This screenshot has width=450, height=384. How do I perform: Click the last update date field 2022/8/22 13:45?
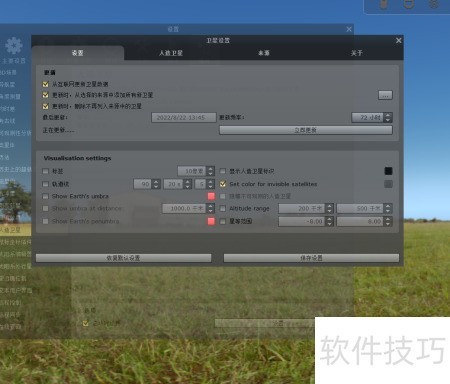[184, 117]
